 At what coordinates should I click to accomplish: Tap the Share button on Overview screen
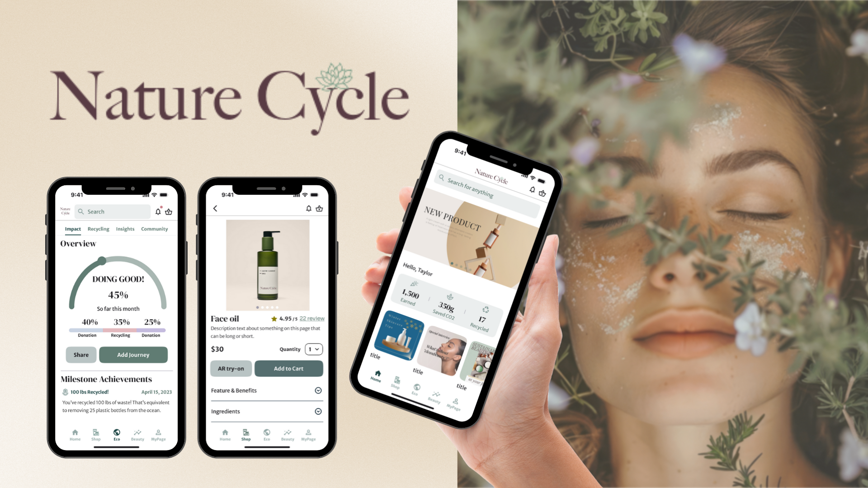[80, 355]
